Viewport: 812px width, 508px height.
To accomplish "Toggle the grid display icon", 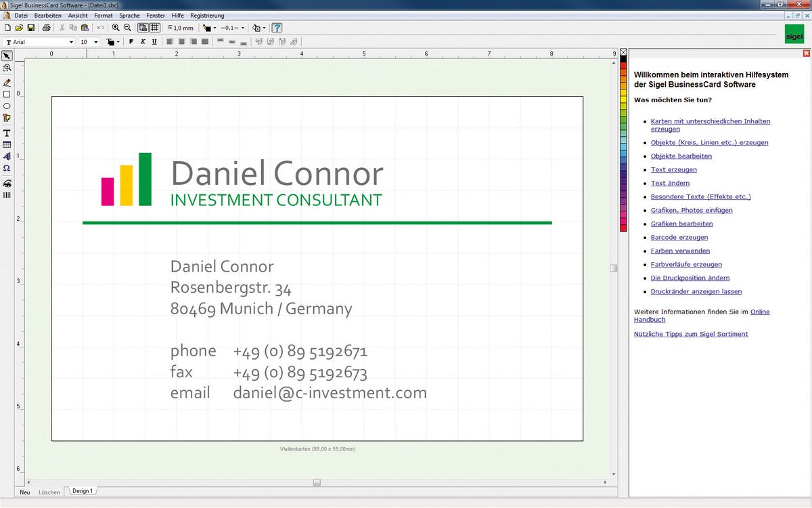I will [154, 28].
